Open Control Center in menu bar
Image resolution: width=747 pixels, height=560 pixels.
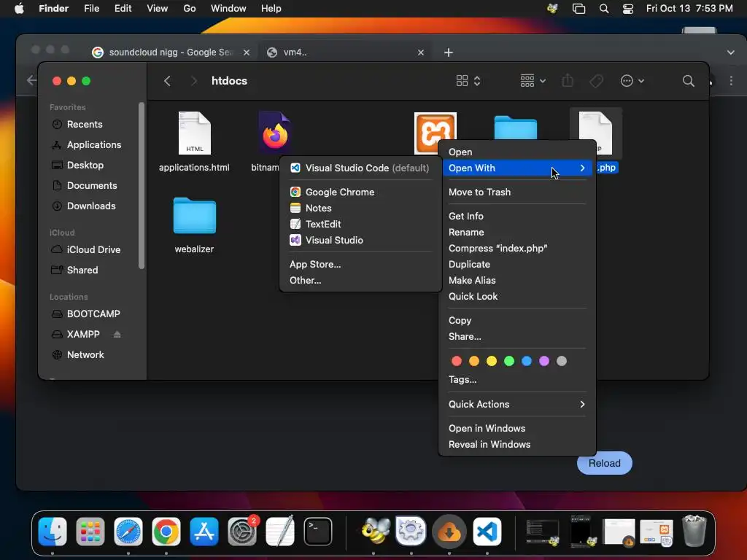628,9
